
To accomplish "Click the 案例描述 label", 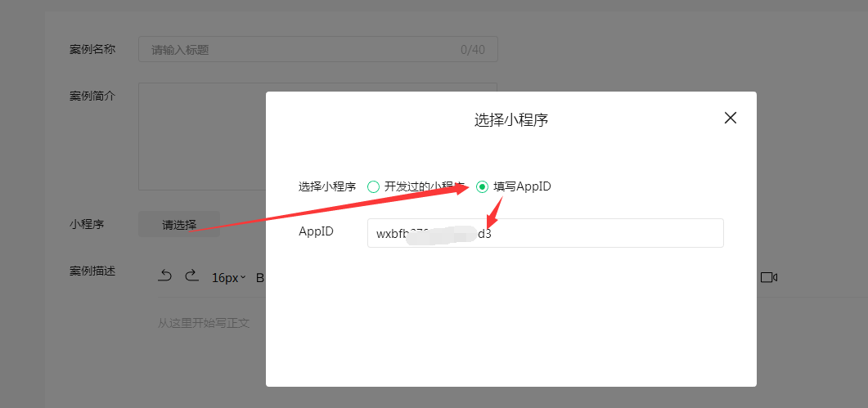I will (92, 271).
